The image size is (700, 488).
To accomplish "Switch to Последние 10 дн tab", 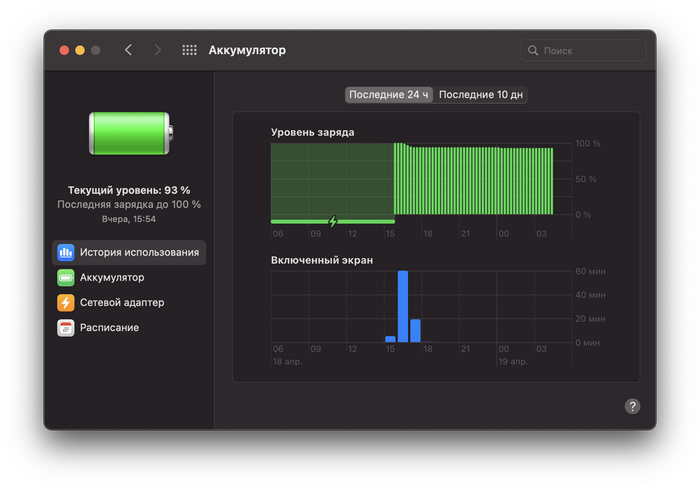I will [481, 95].
